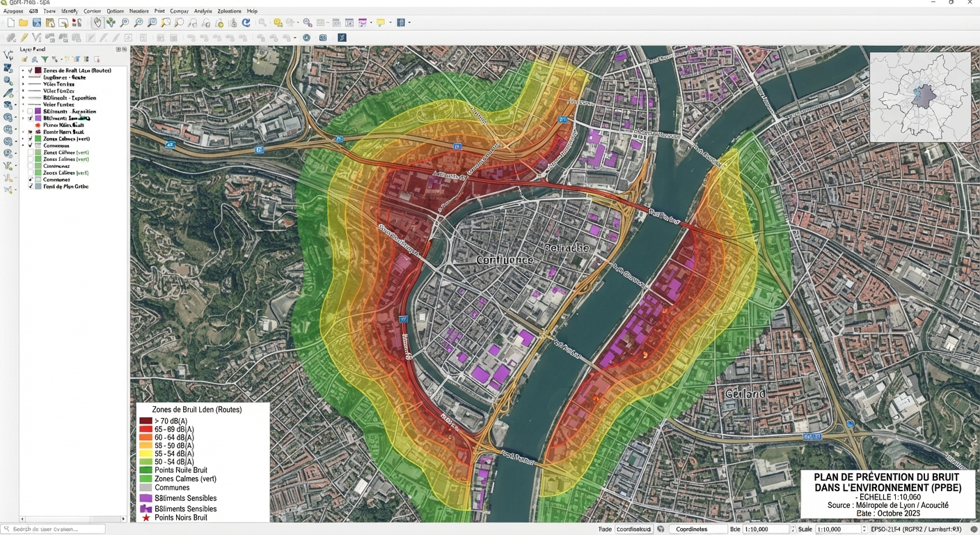Open the second menu bar item
The width and height of the screenshot is (980, 535).
34,11
